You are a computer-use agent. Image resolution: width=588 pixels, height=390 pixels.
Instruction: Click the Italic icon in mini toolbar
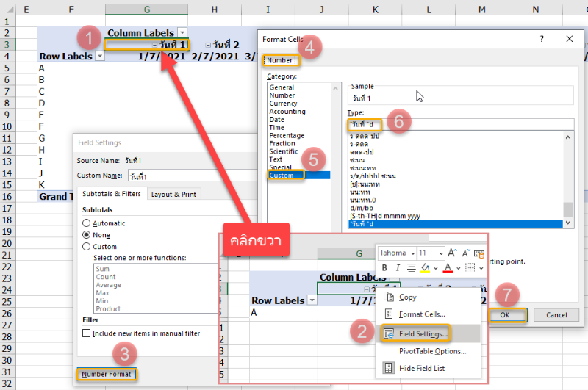point(397,268)
